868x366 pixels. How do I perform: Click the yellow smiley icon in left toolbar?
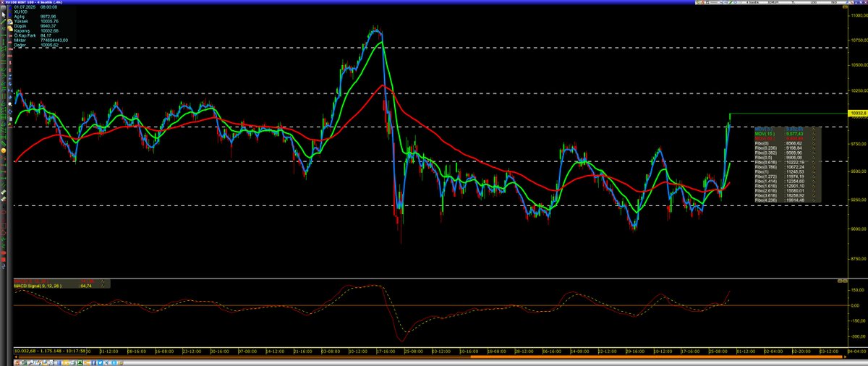[x=4, y=150]
